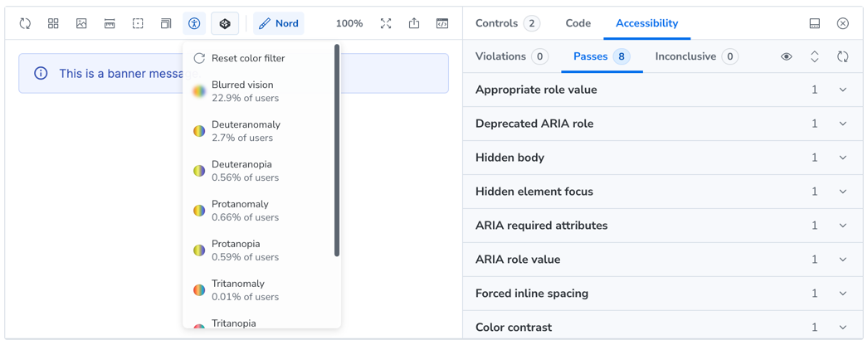Click the cube package icon in the toolbar
868x345 pixels.
pyautogui.click(x=225, y=23)
